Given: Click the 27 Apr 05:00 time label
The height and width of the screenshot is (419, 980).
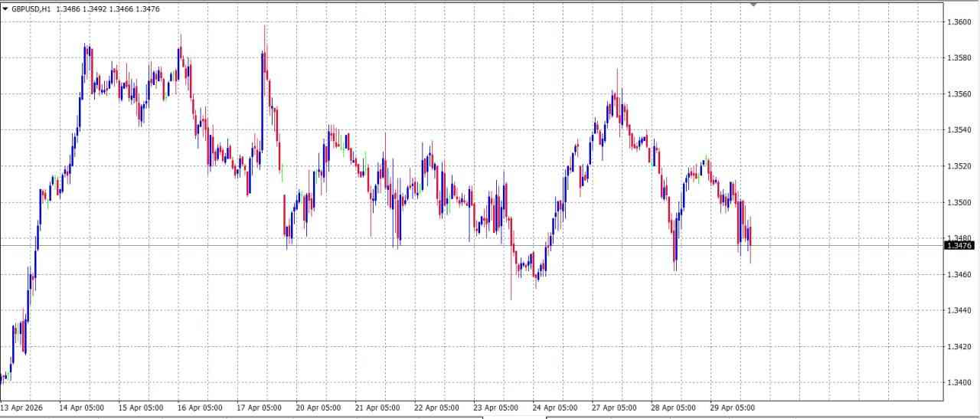Looking at the screenshot, I should (614, 408).
